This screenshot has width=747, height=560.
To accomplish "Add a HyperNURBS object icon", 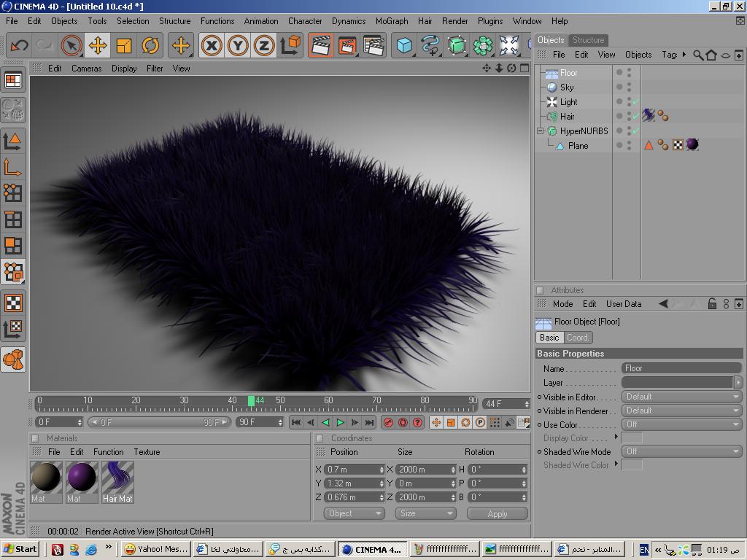I will 457,46.
